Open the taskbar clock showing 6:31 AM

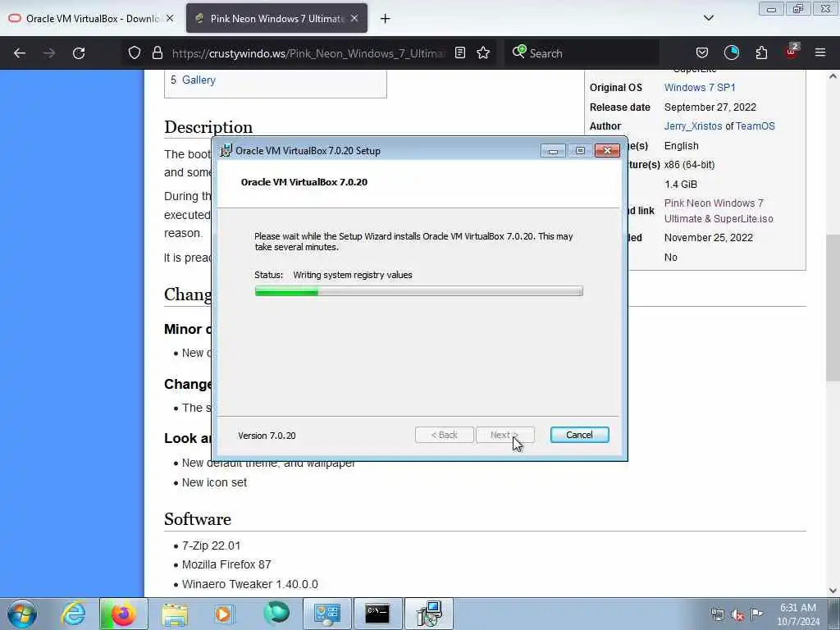797,614
